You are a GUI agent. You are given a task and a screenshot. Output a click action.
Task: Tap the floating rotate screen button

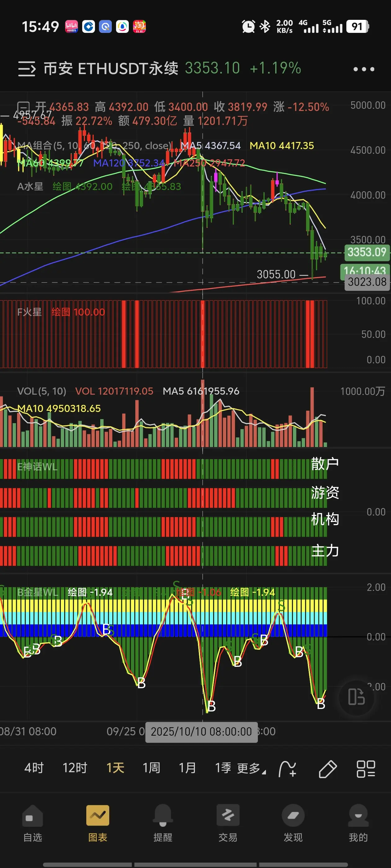click(356, 697)
